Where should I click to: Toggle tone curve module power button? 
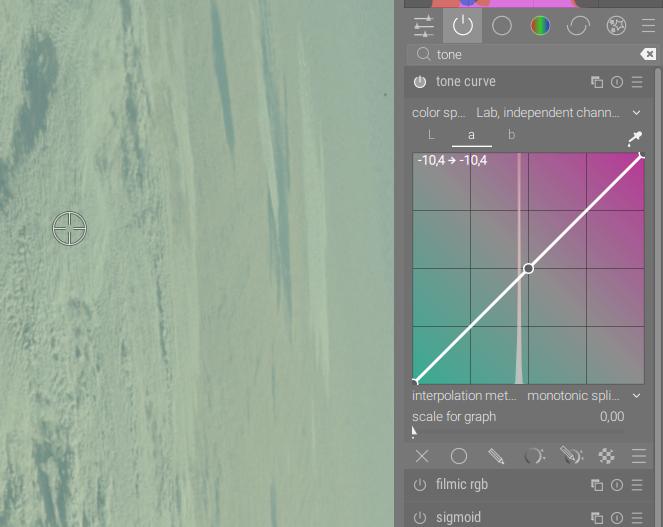(x=419, y=82)
